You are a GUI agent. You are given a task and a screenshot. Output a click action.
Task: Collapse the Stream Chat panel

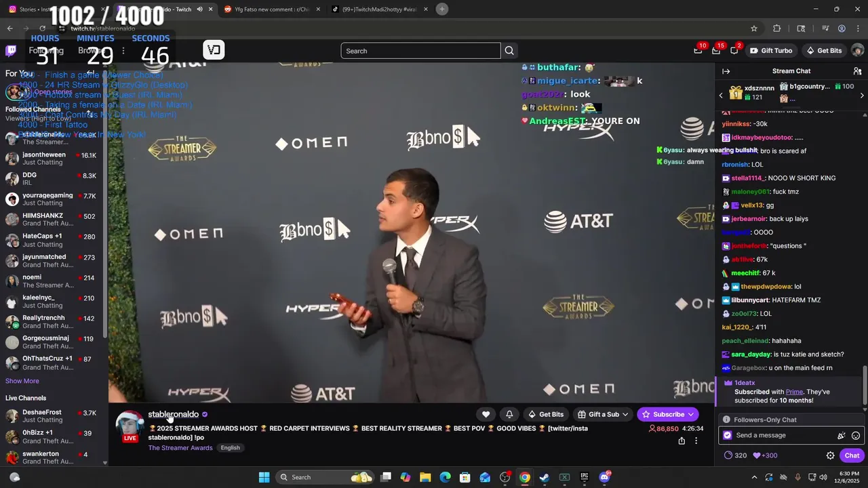[x=726, y=71]
